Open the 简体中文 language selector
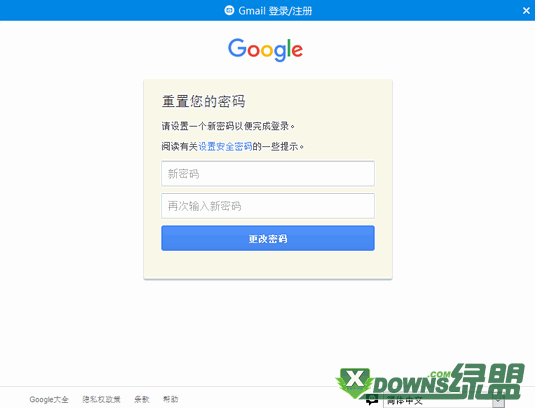The image size is (535, 408). coord(444,400)
